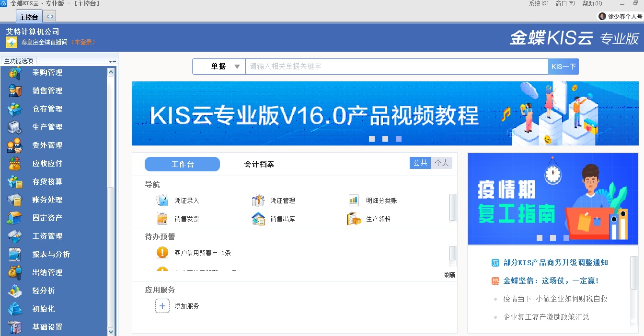Open the 窗口(W) menu
This screenshot has height=336, width=644.
pos(565,3)
